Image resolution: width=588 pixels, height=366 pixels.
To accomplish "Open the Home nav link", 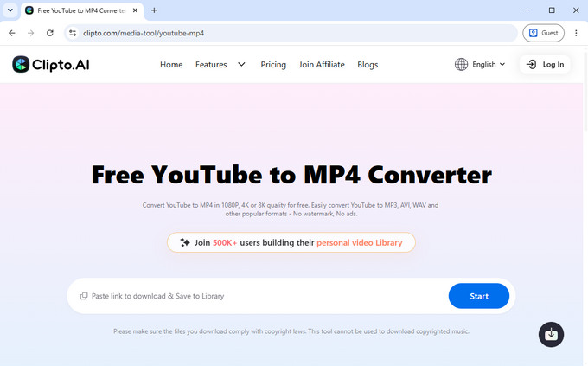I will [x=171, y=65].
